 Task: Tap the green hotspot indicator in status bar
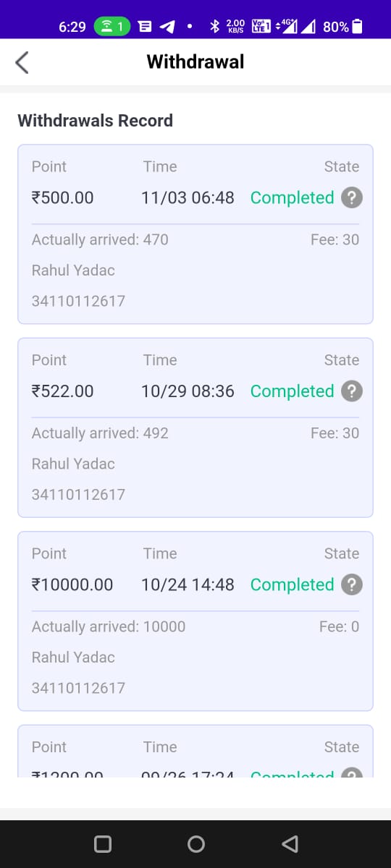(x=112, y=27)
